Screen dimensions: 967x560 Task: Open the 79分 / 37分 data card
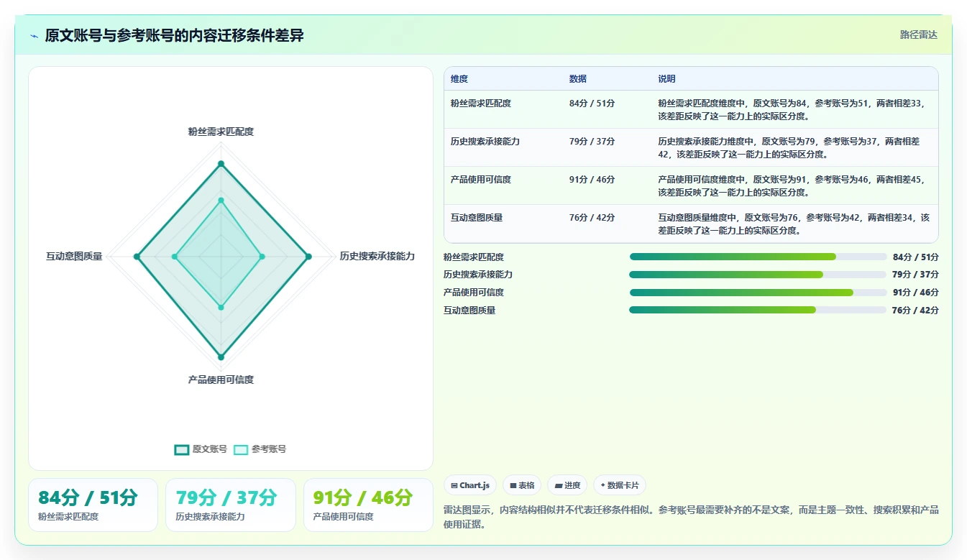(x=230, y=505)
